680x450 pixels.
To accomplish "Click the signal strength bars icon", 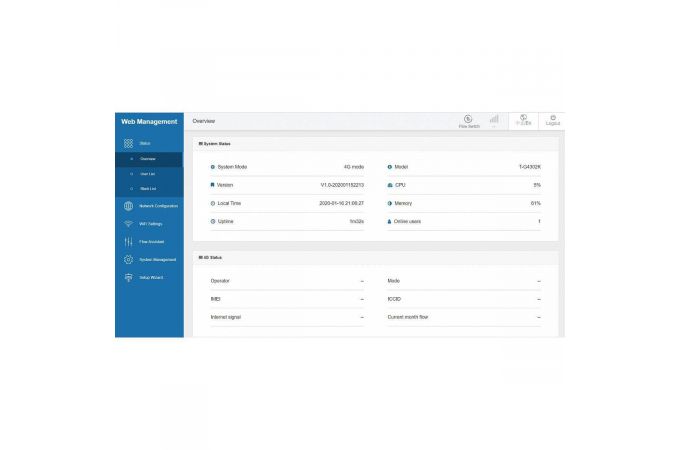I will tap(494, 119).
